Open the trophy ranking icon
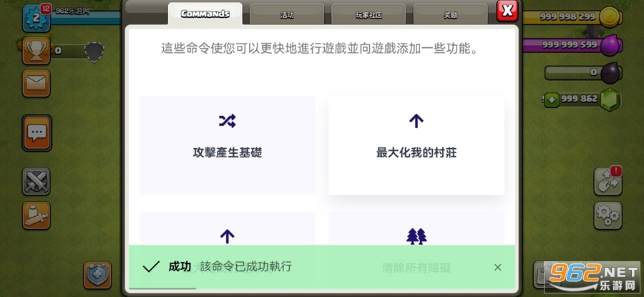This screenshot has height=297, width=644. pyautogui.click(x=36, y=51)
